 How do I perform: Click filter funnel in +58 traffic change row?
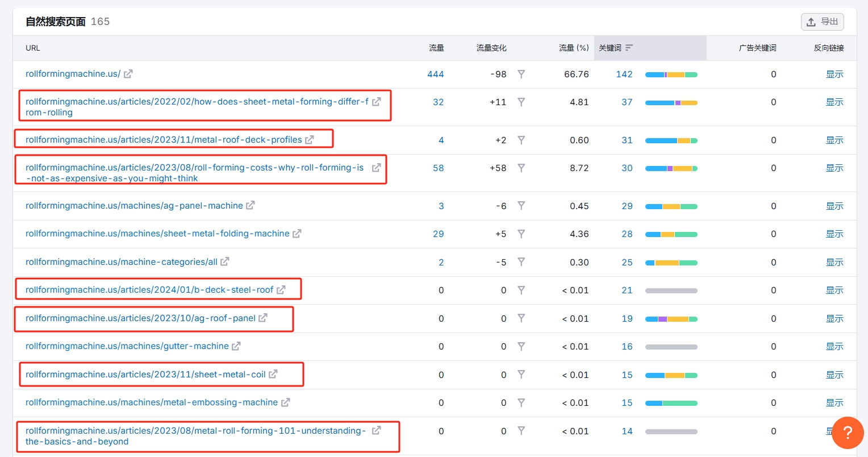[521, 168]
